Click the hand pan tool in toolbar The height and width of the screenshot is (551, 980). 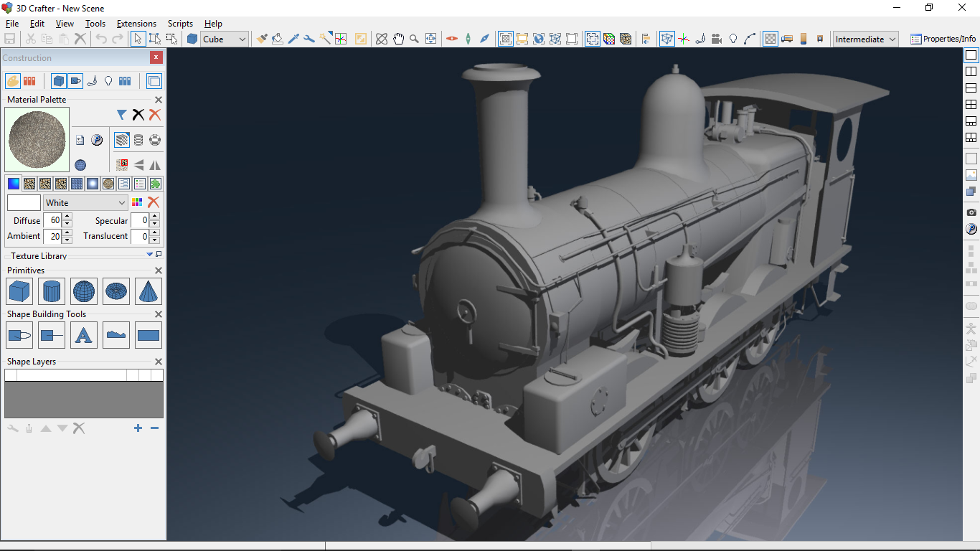(398, 39)
